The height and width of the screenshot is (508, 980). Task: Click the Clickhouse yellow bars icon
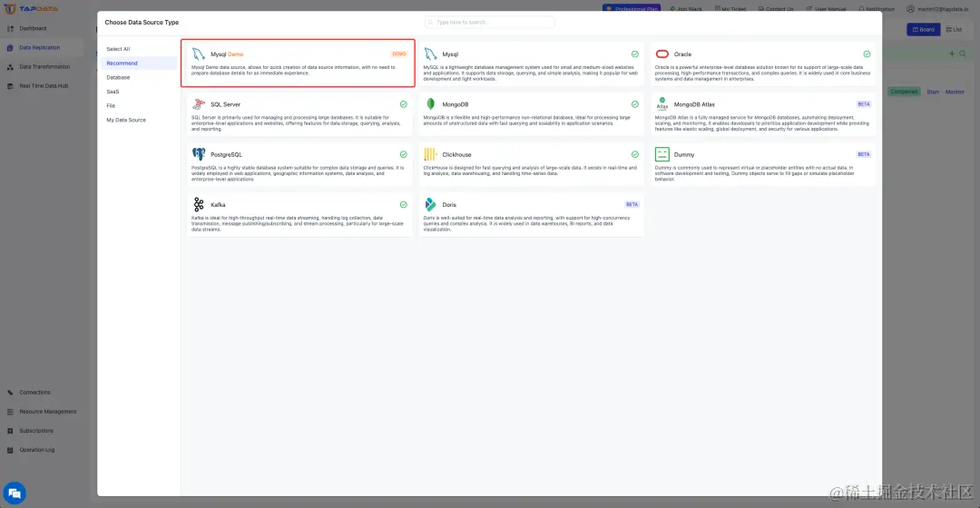point(430,154)
